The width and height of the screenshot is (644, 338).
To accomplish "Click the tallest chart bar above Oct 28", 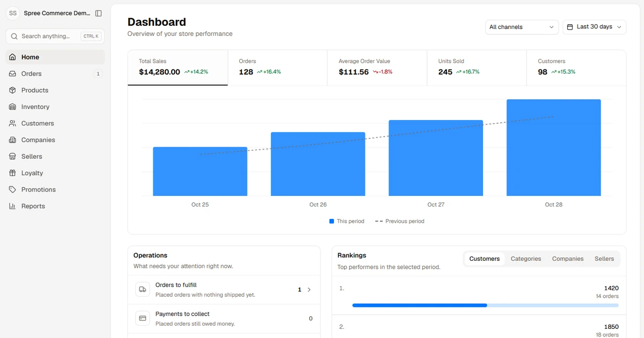I will (554, 148).
